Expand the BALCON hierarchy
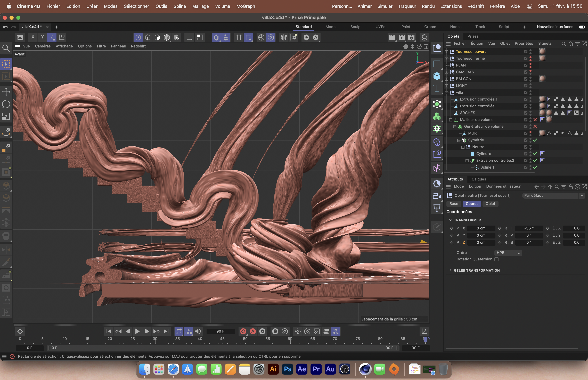Screen dimensions: 588x380 (x=446, y=79)
